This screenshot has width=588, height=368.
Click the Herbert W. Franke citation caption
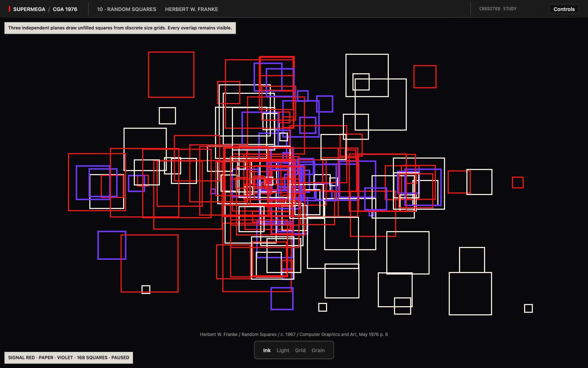294,335
